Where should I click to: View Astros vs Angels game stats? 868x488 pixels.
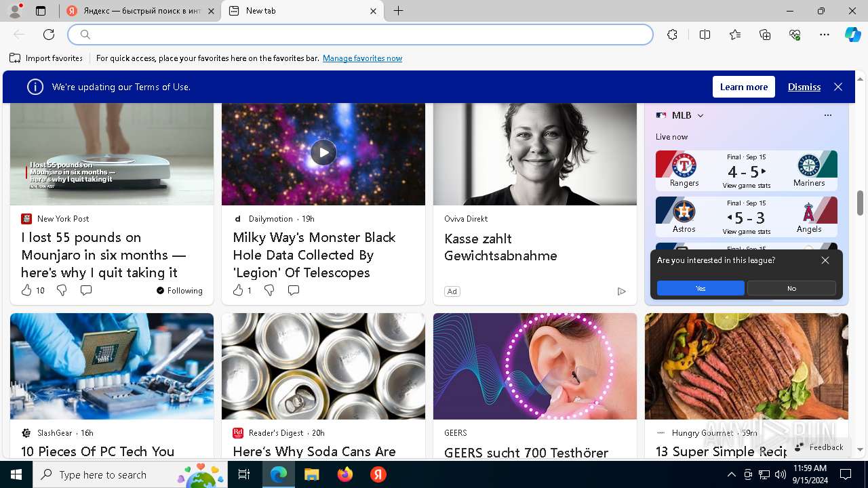(746, 232)
